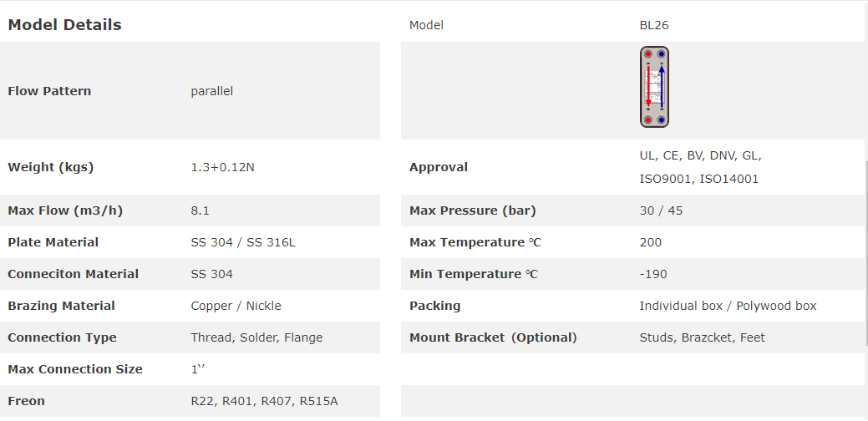Click the heat exchanger flow diagram image
The width and height of the screenshot is (868, 421).
(x=654, y=88)
